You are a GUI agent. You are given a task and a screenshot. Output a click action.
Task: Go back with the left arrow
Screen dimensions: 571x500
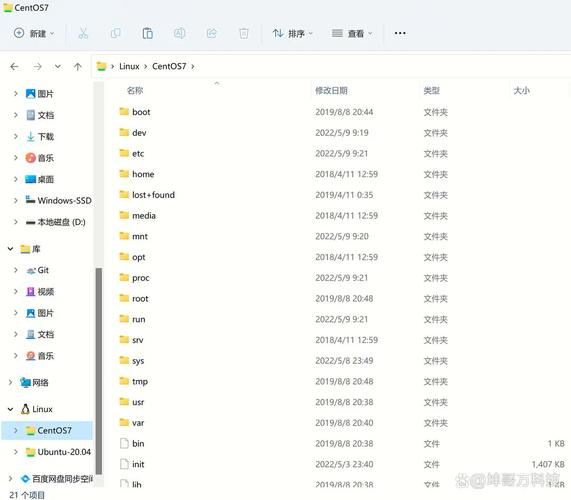pyautogui.click(x=14, y=66)
